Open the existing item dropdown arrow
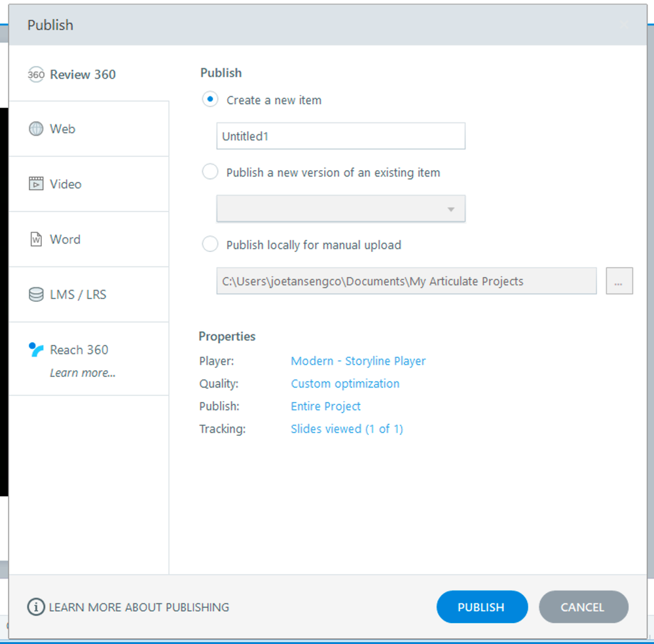The image size is (654, 644). pyautogui.click(x=451, y=209)
